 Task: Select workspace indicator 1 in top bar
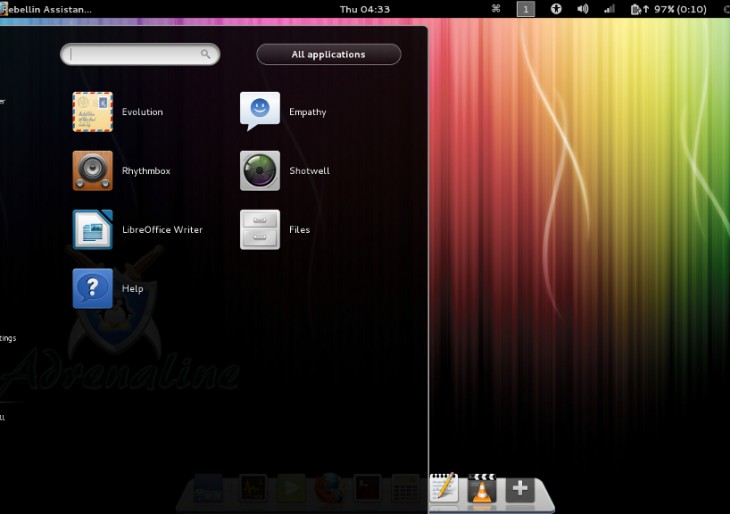click(x=525, y=9)
